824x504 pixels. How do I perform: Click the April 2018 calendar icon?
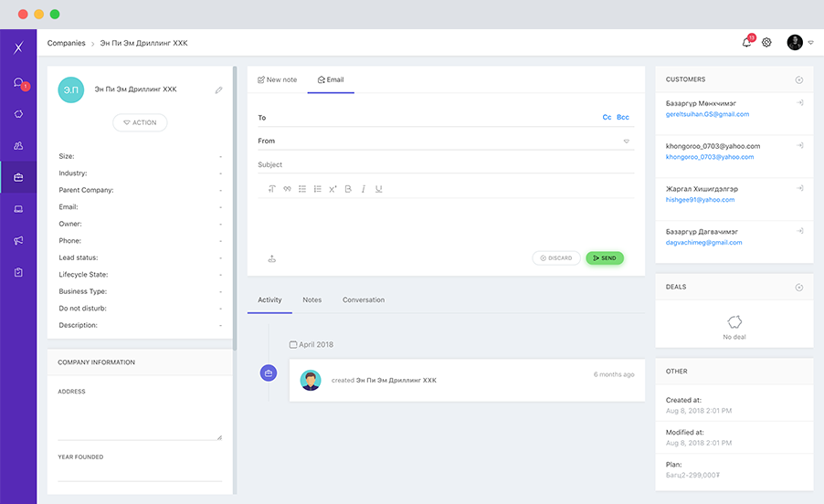click(x=293, y=344)
